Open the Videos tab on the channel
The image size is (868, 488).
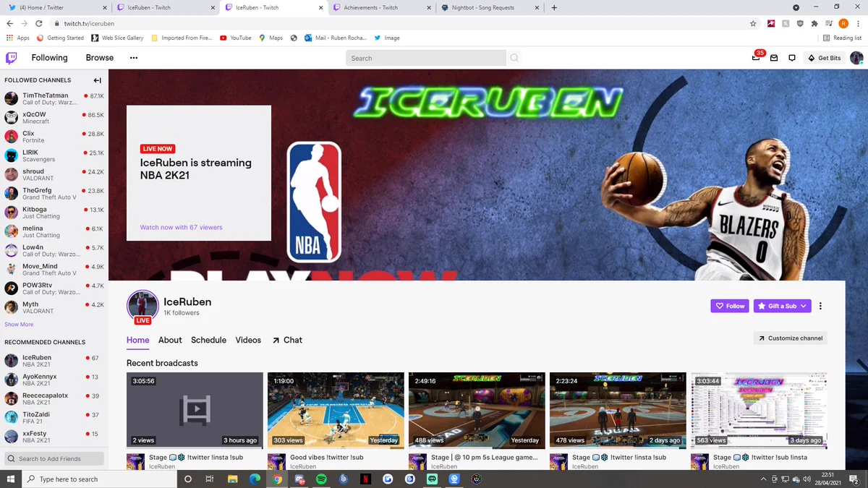[248, 340]
